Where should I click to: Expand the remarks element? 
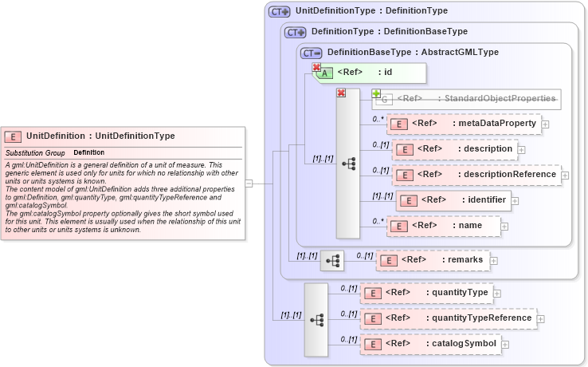click(493, 261)
